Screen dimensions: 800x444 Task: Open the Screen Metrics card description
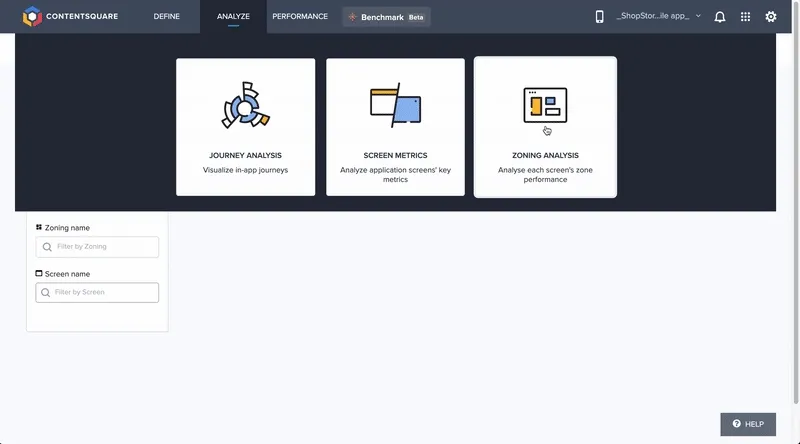tap(395, 175)
